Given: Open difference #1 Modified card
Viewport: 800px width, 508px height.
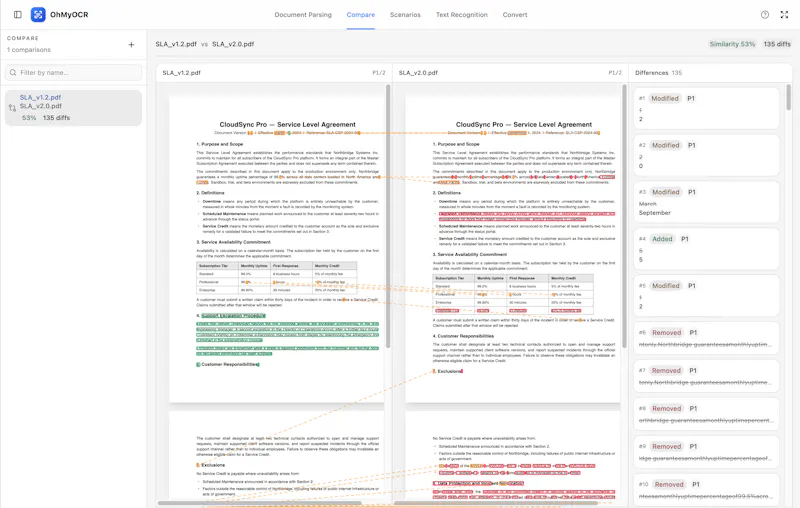Looking at the screenshot, I should (x=707, y=108).
